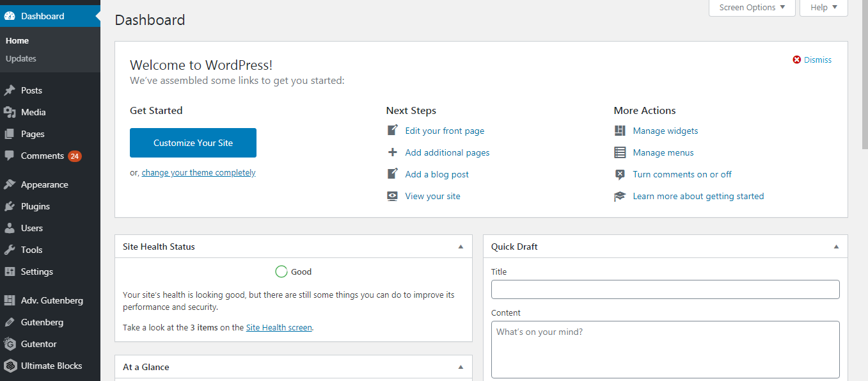
Task: Click the Comments speech bubble icon
Action: pyautogui.click(x=10, y=156)
